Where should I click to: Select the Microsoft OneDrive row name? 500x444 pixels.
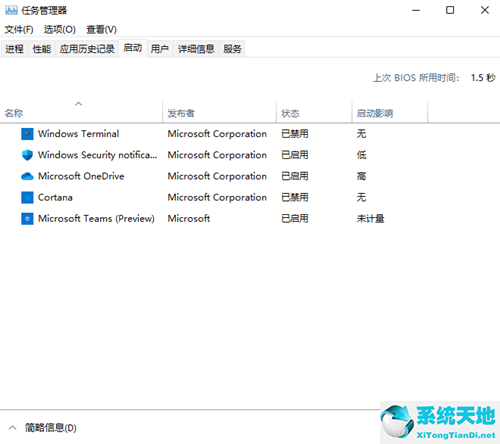coord(81,176)
